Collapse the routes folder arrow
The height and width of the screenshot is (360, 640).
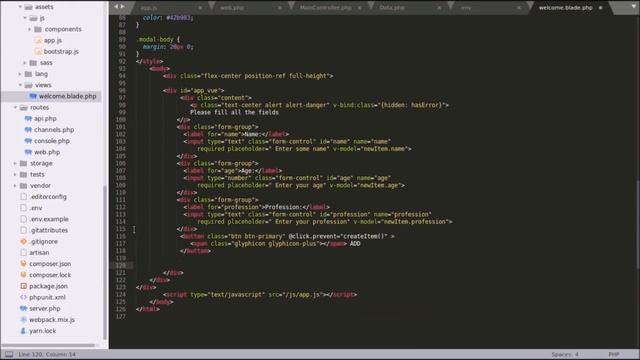15,107
